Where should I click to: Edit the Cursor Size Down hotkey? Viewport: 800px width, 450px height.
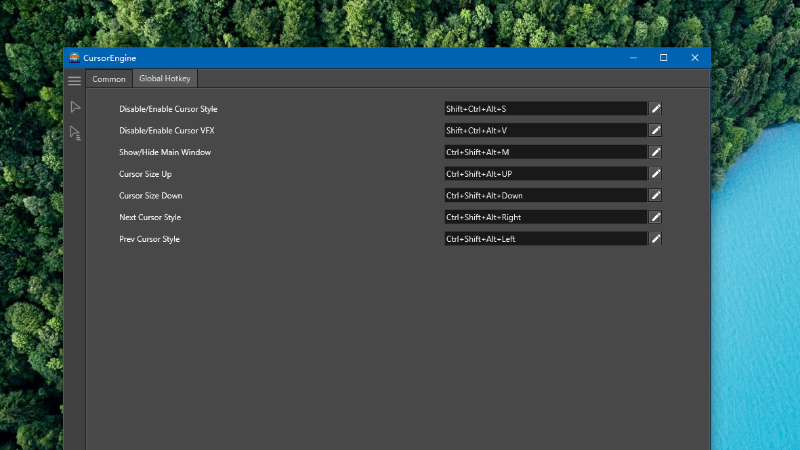656,196
